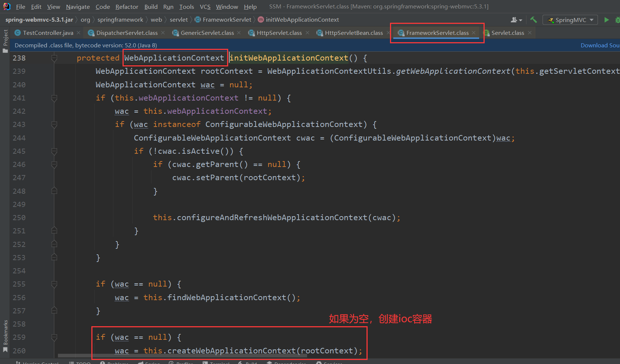Image resolution: width=620 pixels, height=364 pixels.
Task: Click the Download Sources link
Action: pyautogui.click(x=600, y=45)
